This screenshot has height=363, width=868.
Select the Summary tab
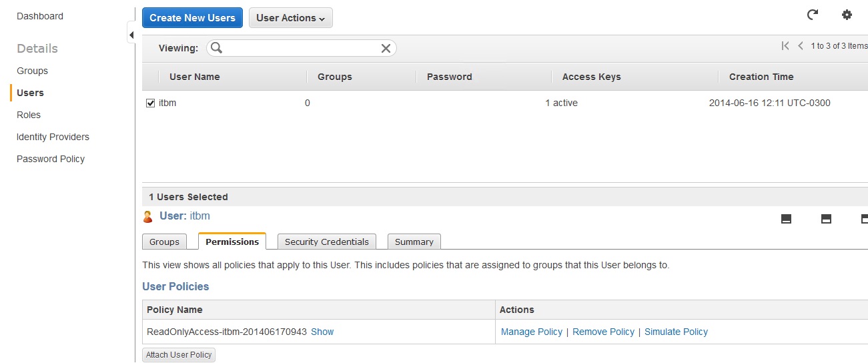coord(414,242)
